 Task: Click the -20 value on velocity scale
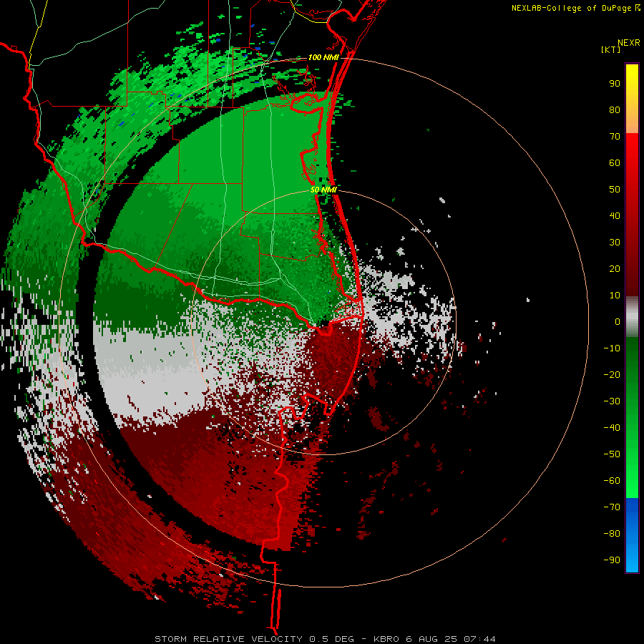point(612,375)
